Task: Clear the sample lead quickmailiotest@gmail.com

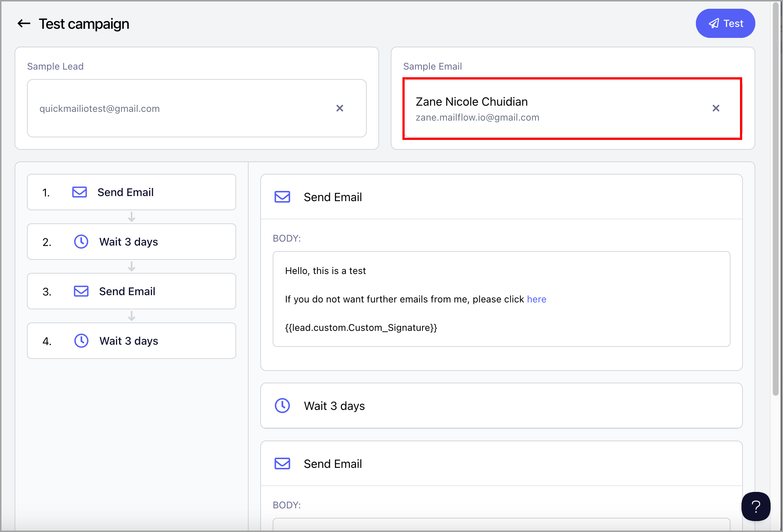Action: tap(340, 108)
